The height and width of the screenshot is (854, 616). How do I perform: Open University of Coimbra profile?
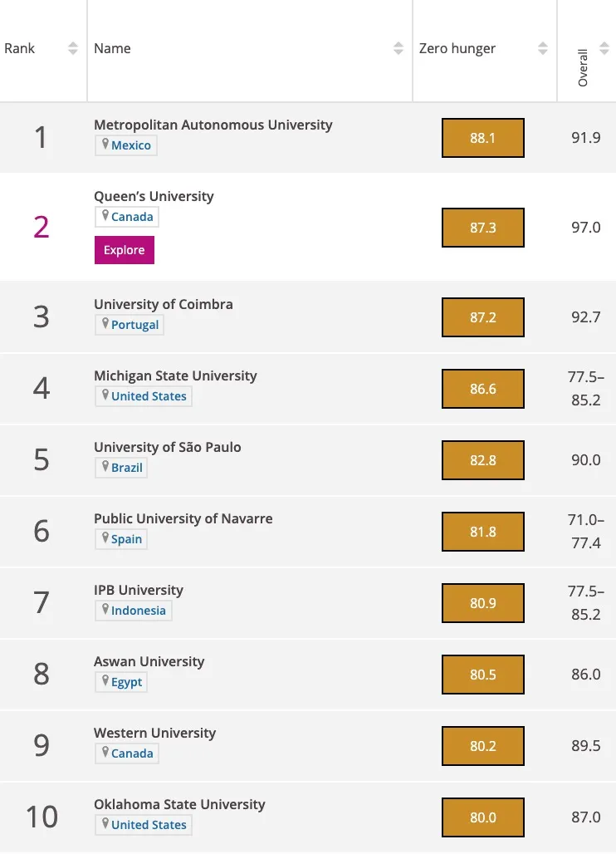pos(163,304)
